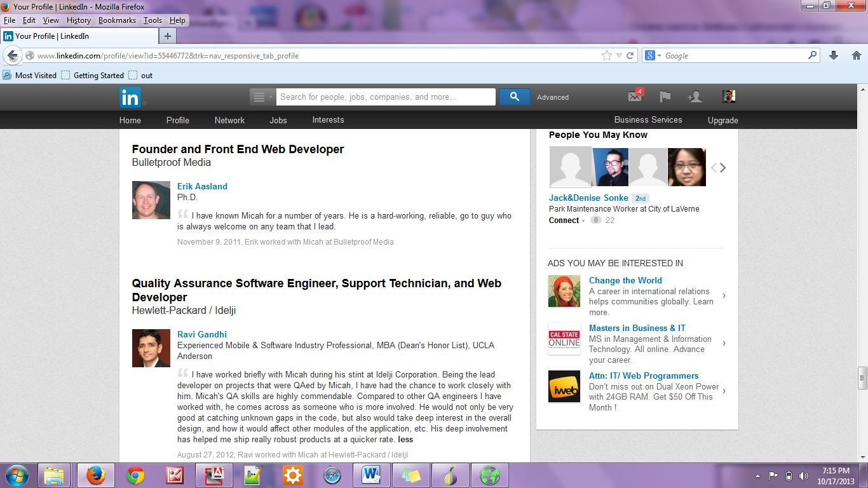Go to LinkedIn Home nav item

pyautogui.click(x=130, y=120)
